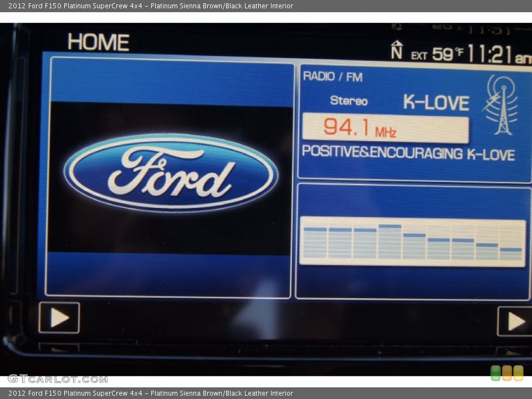Click the yellow square icon near GTCarLot footer
Viewport: 532px width, 399px height.
[518, 373]
